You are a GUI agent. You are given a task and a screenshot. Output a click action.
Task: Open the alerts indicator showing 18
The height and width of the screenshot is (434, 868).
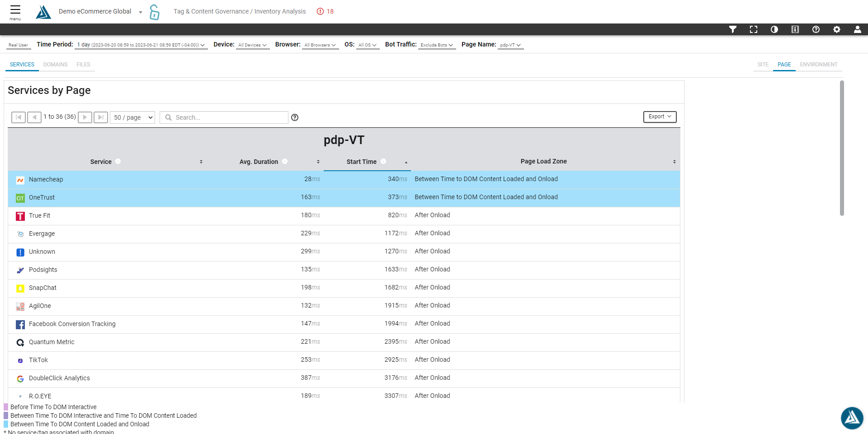pos(325,11)
